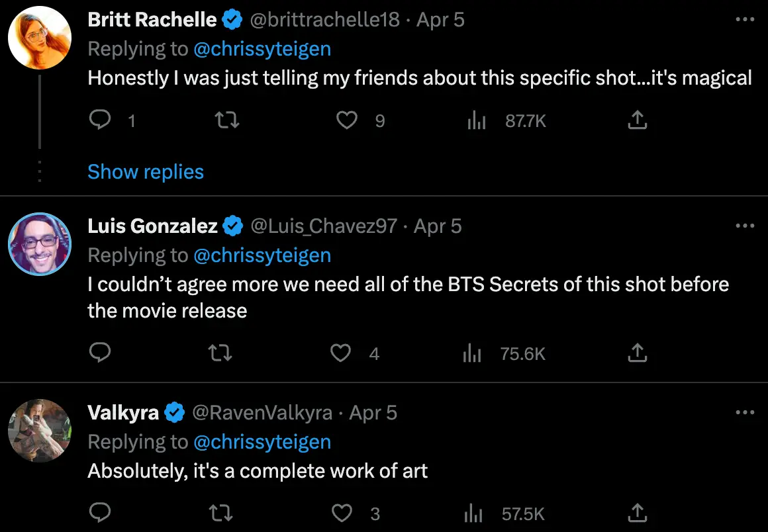Share Britt Rachelle's tweet via the share icon
This screenshot has height=532, width=768.
[637, 120]
